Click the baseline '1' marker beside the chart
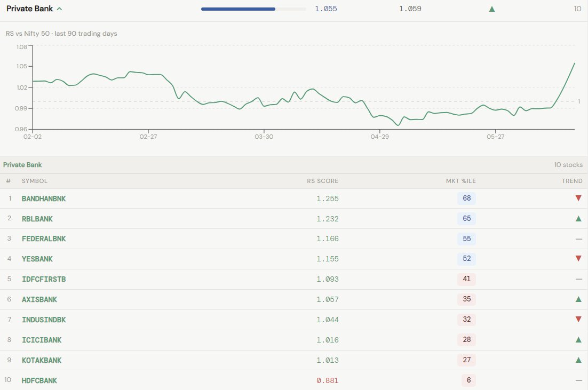Image resolution: width=588 pixels, height=390 pixels. coord(579,101)
